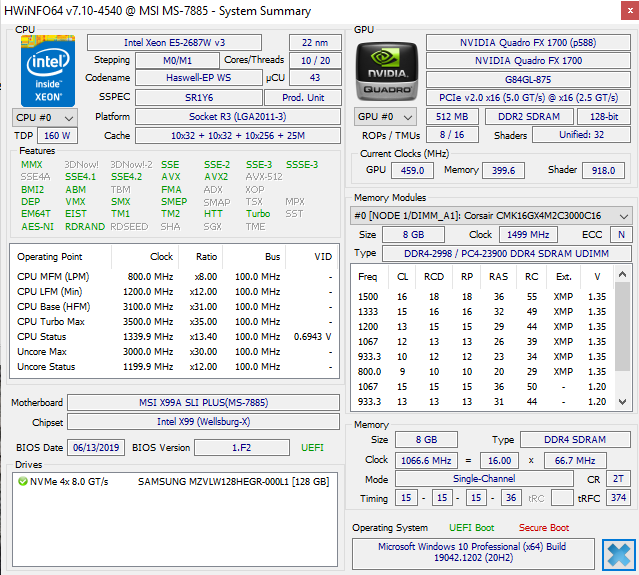Click the CR 2T command rate field

tap(618, 479)
